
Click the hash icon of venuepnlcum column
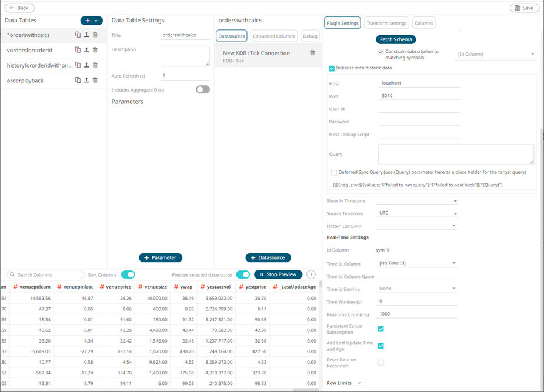pyautogui.click(x=15, y=287)
